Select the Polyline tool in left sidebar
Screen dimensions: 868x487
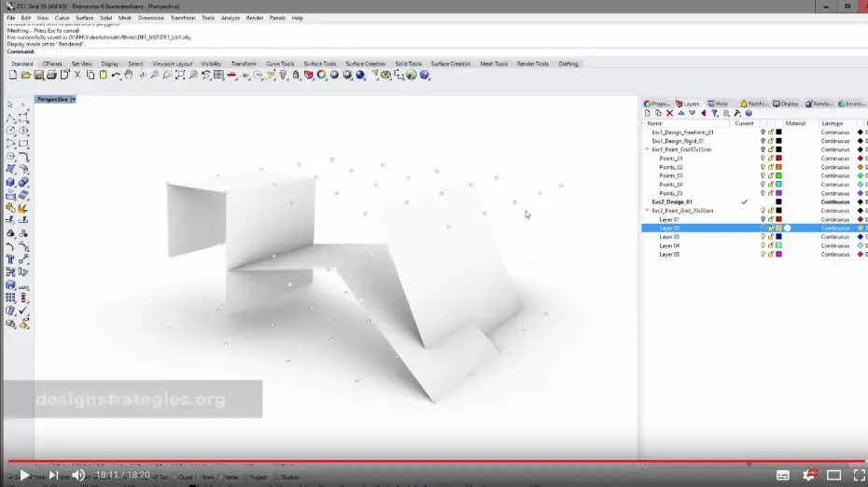pyautogui.click(x=10, y=118)
